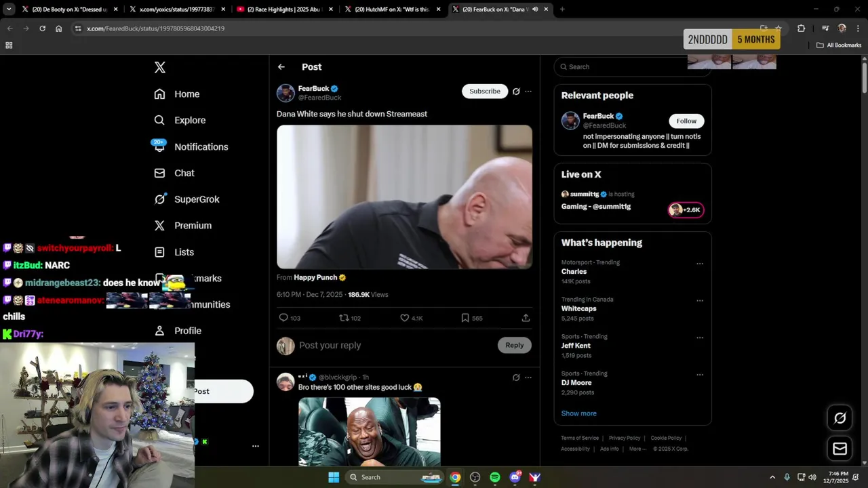Click the browser home button

point(59,28)
